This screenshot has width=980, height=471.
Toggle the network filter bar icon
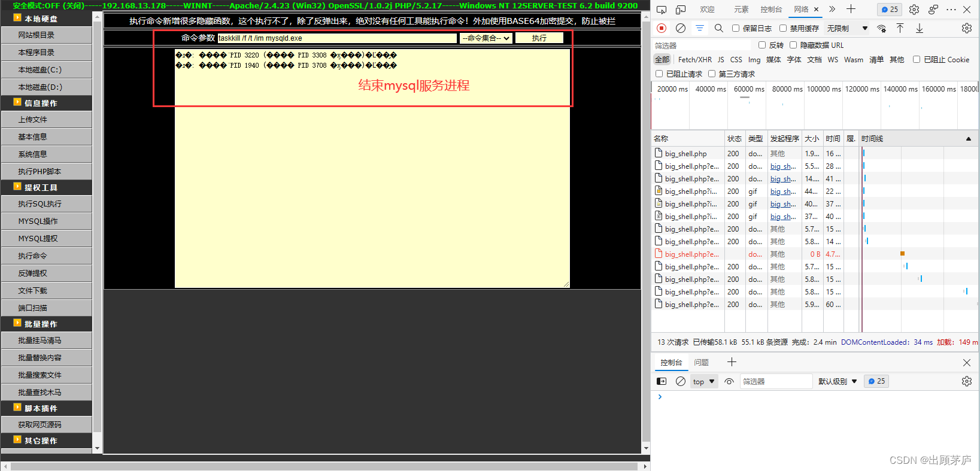pyautogui.click(x=699, y=28)
